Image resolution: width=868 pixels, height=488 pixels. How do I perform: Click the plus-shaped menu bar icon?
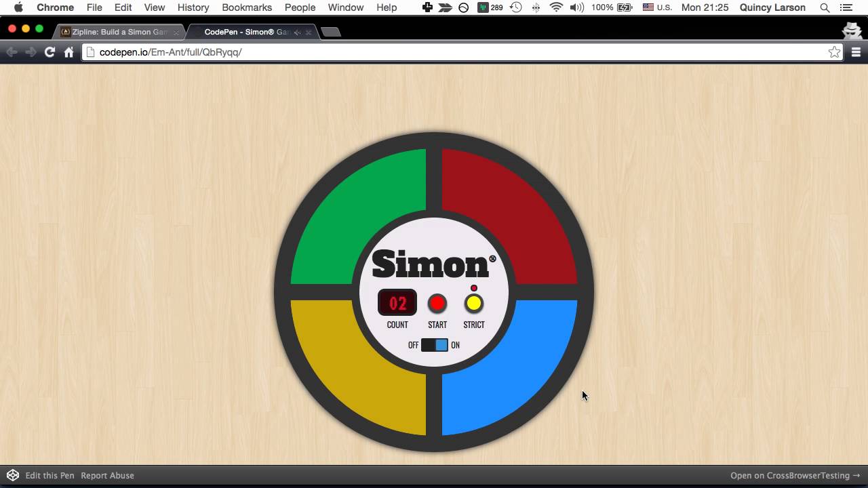(427, 7)
